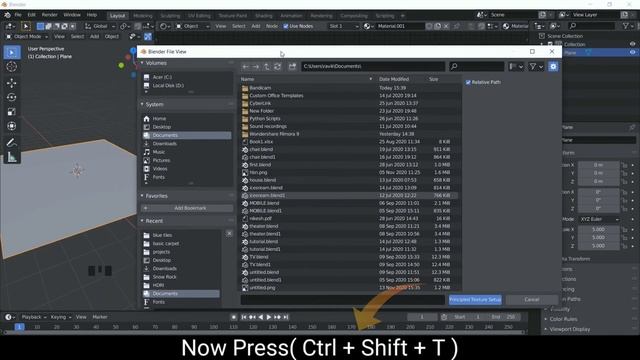The height and width of the screenshot is (360, 640).
Task: Select the Scale tool
Action: pos(12,111)
